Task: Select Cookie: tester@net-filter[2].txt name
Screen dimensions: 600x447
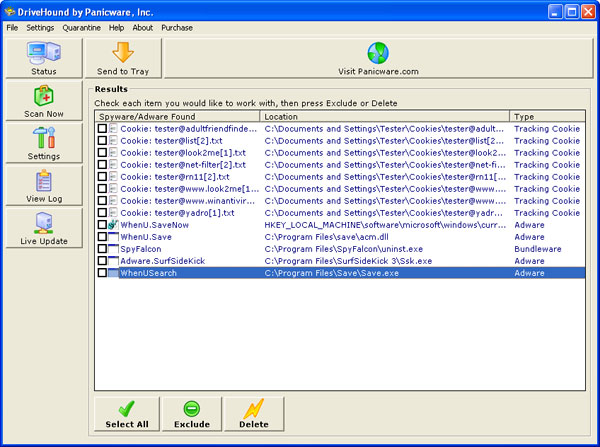Action: (x=183, y=165)
